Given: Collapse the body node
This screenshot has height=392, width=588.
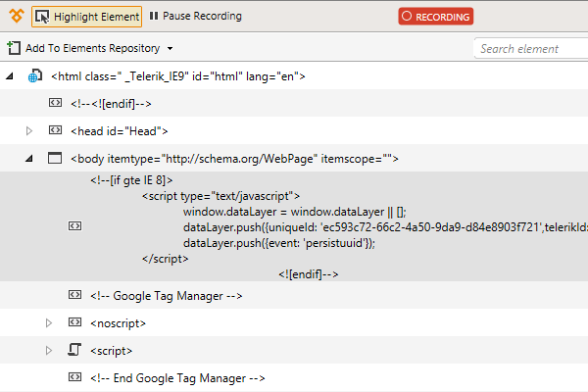Looking at the screenshot, I should click(x=29, y=159).
